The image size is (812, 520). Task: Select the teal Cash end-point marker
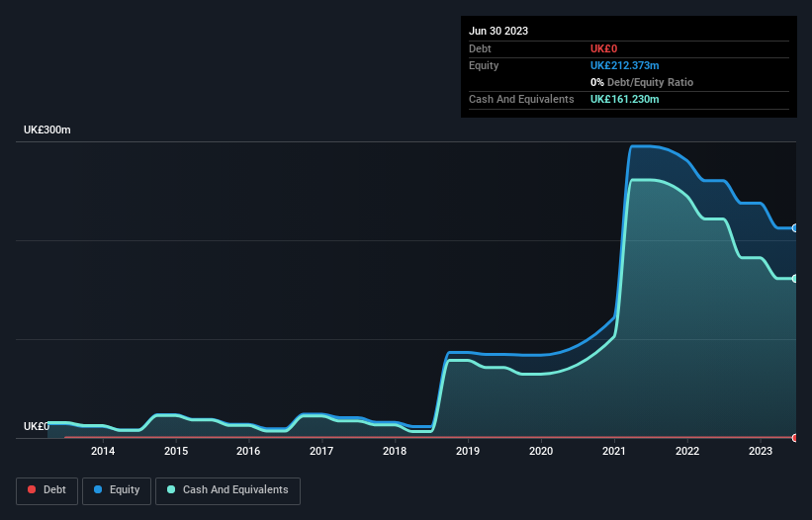[x=795, y=279]
